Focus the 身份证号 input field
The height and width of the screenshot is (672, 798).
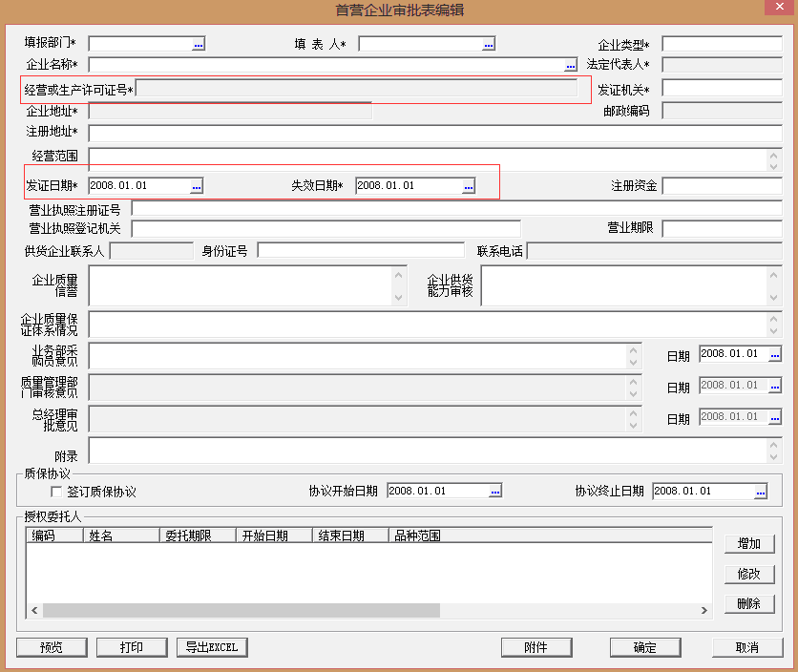(x=361, y=250)
